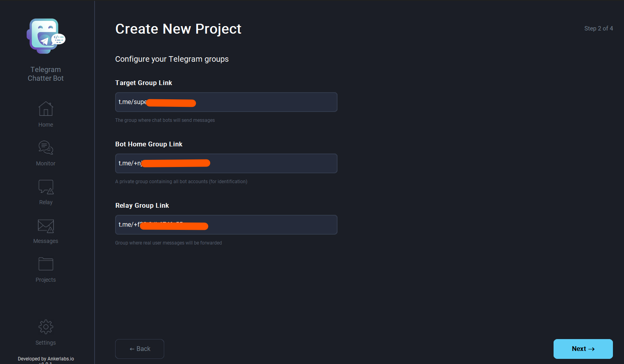
Task: Open Monitor using its chat bubbles icon
Action: [x=46, y=148]
